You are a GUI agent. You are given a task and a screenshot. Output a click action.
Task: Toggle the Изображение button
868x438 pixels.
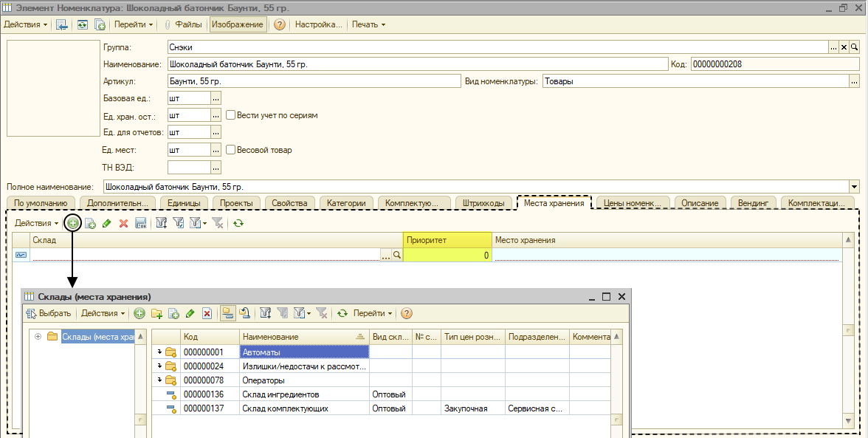(238, 24)
